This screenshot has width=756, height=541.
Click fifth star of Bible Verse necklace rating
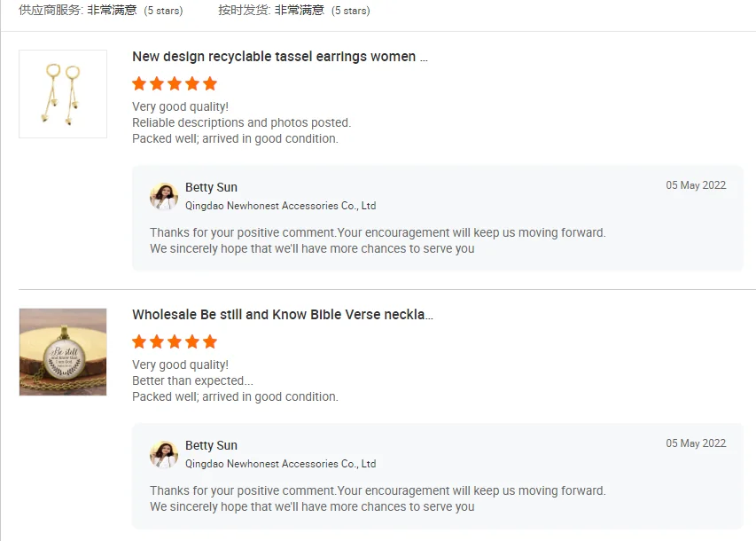tap(210, 342)
